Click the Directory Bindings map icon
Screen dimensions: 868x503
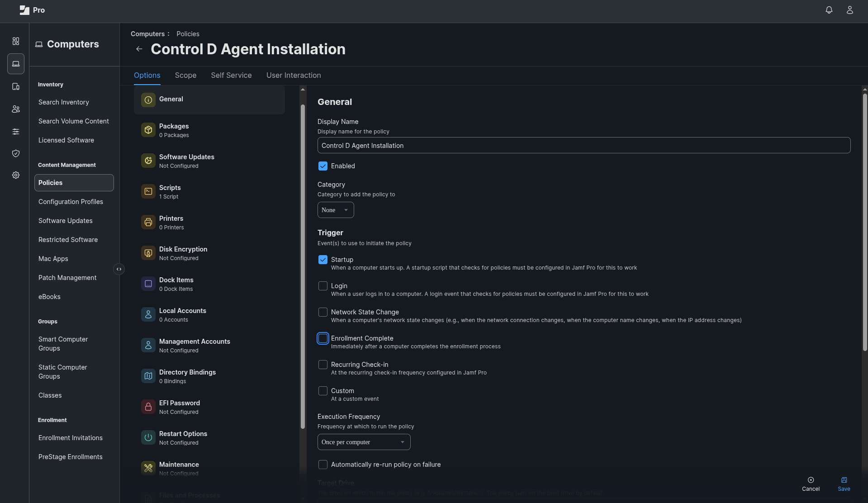click(148, 376)
